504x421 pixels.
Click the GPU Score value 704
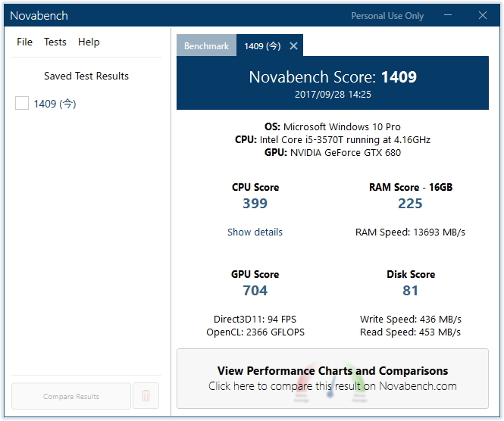tap(255, 290)
